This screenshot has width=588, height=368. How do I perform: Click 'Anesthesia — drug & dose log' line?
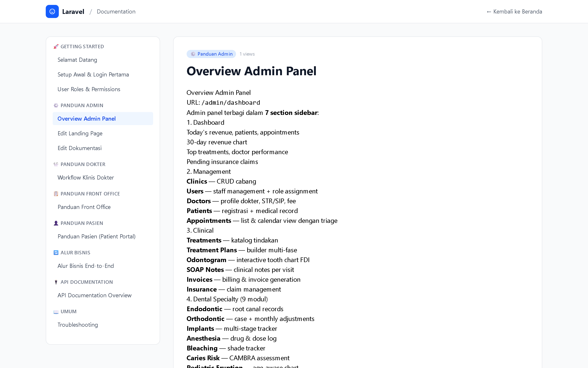(x=232, y=339)
